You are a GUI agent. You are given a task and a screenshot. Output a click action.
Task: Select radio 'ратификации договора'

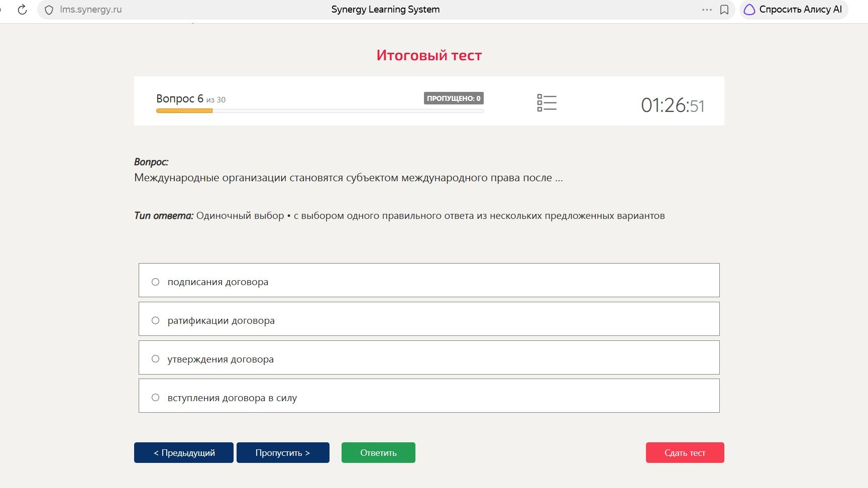tap(155, 320)
